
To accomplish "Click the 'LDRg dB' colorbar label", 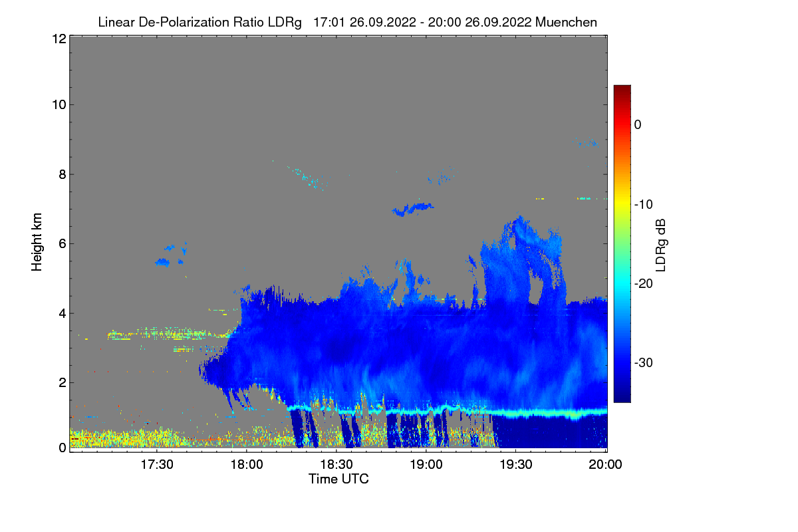I will (x=660, y=244).
